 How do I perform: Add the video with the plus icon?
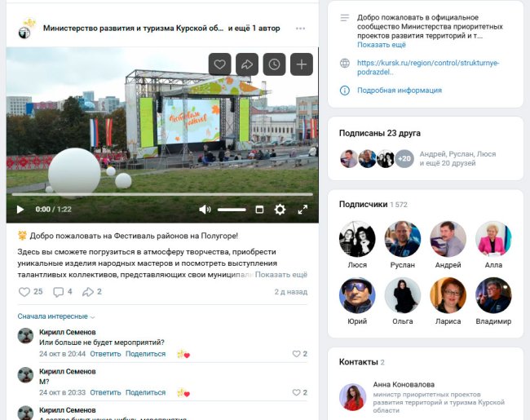click(x=302, y=64)
